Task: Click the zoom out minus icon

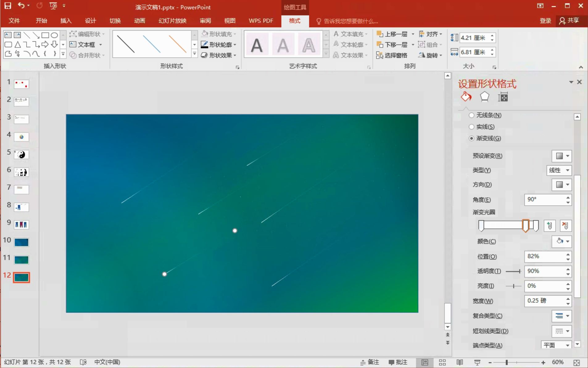Action: (490, 362)
